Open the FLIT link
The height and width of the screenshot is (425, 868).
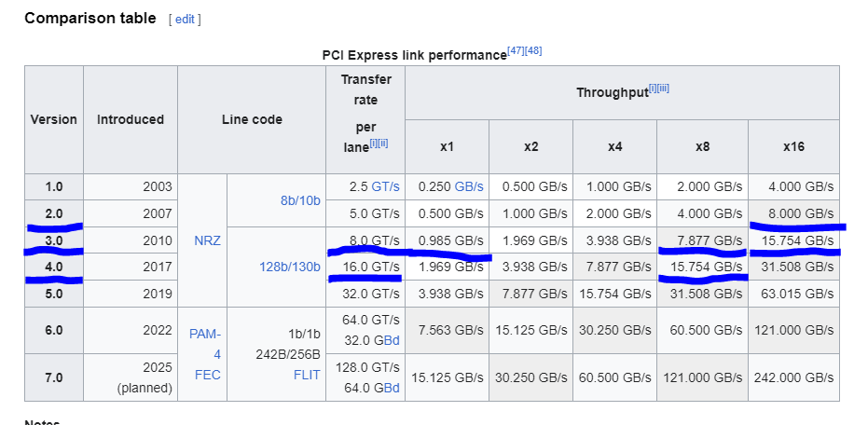tap(307, 376)
